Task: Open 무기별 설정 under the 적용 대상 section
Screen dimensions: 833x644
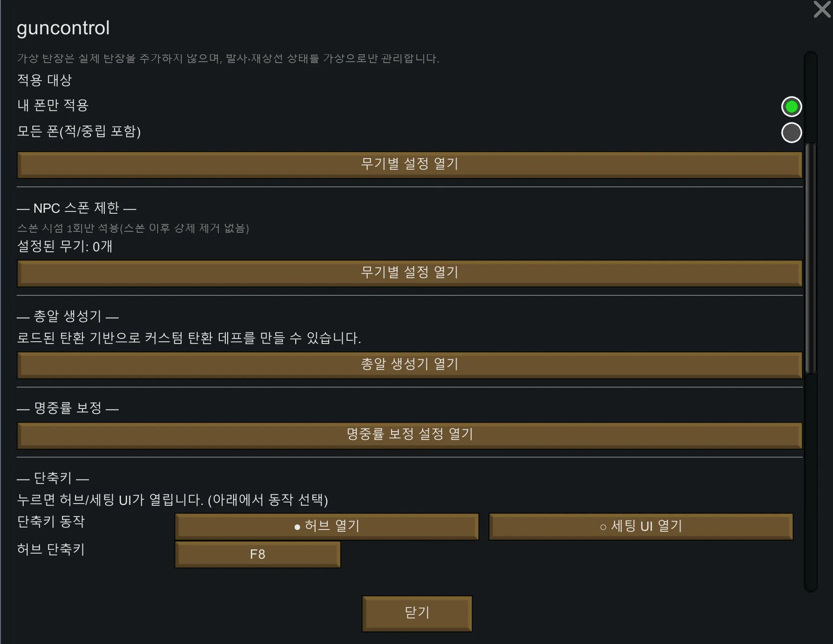Action: point(409,165)
